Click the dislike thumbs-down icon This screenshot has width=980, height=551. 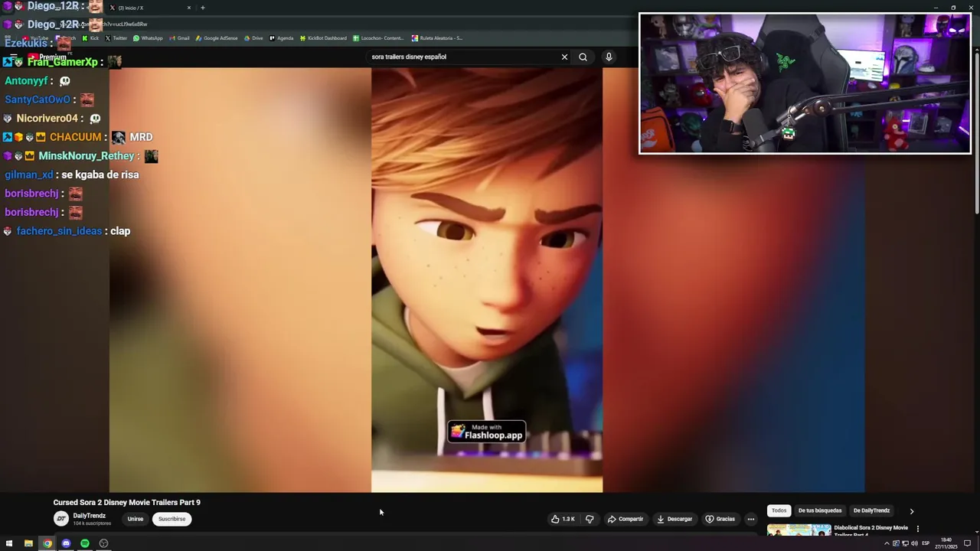point(590,519)
